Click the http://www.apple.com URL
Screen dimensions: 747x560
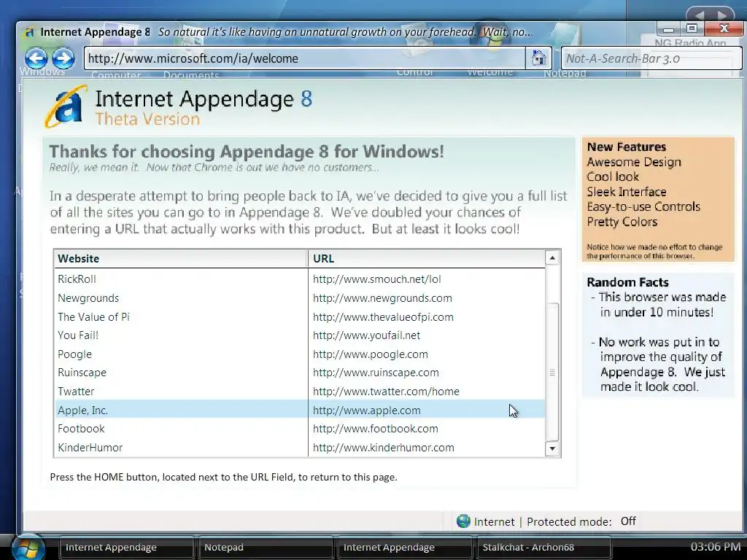366,410
